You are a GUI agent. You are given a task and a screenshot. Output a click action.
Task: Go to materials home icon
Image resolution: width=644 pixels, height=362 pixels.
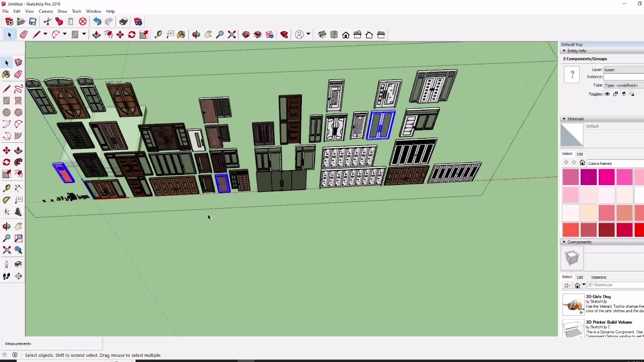[582, 163]
